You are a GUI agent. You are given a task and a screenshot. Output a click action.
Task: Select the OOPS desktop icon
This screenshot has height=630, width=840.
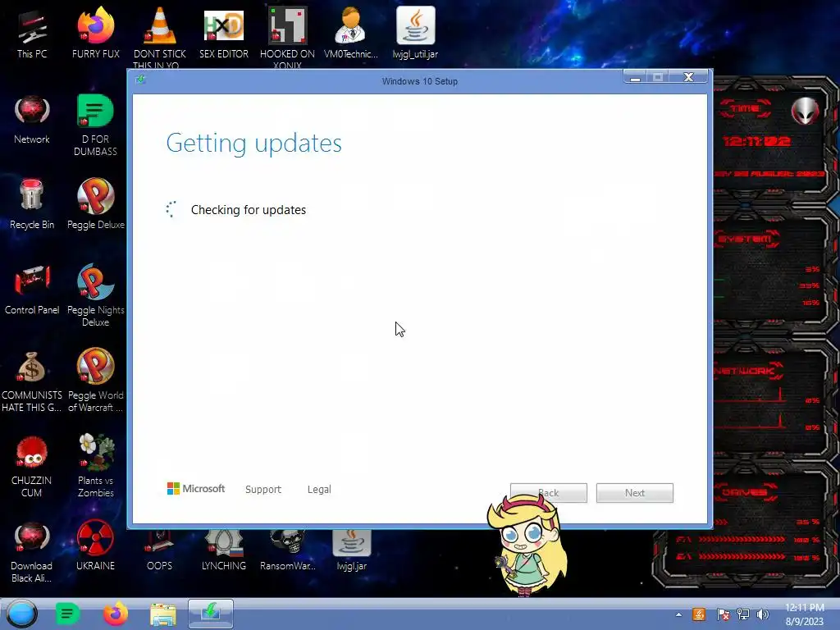160,550
